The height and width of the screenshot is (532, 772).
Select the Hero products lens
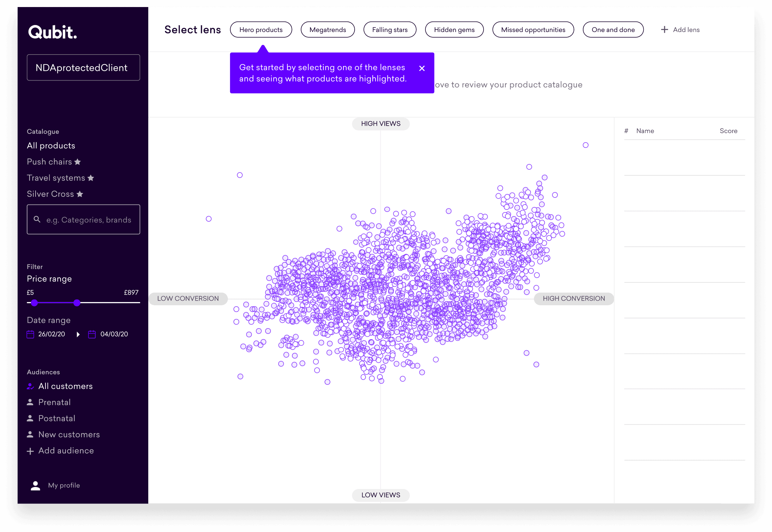(x=261, y=30)
